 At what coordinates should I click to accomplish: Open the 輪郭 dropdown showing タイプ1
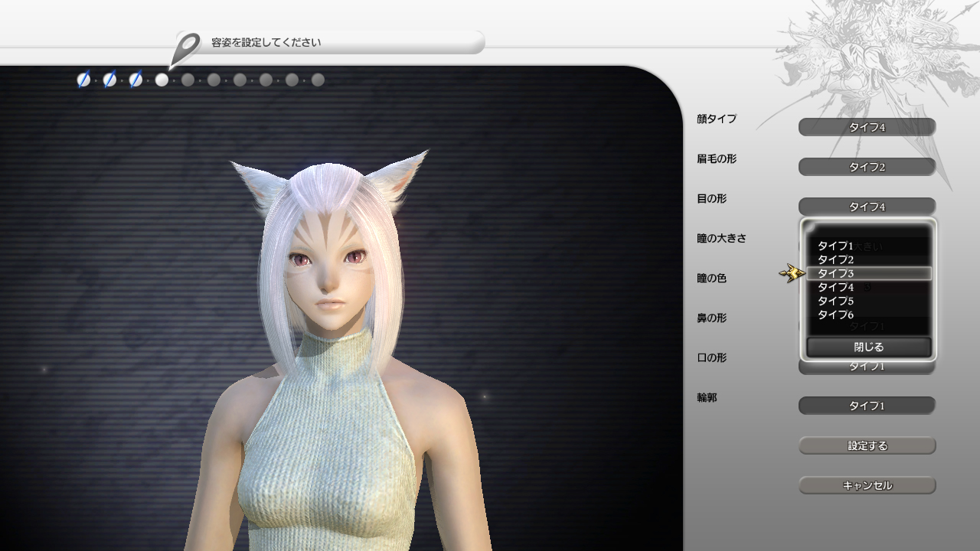coord(867,406)
